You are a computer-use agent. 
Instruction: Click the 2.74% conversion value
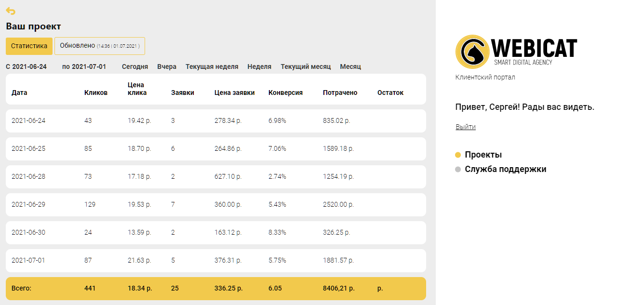277,176
